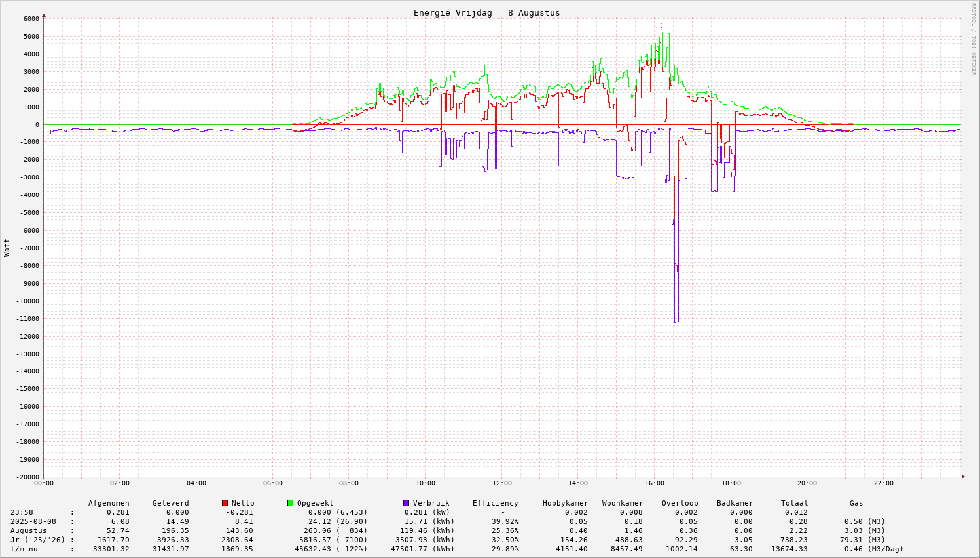Viewport: 980px width, 558px height.
Task: Click the 'Augustus' row label
Action: click(28, 530)
